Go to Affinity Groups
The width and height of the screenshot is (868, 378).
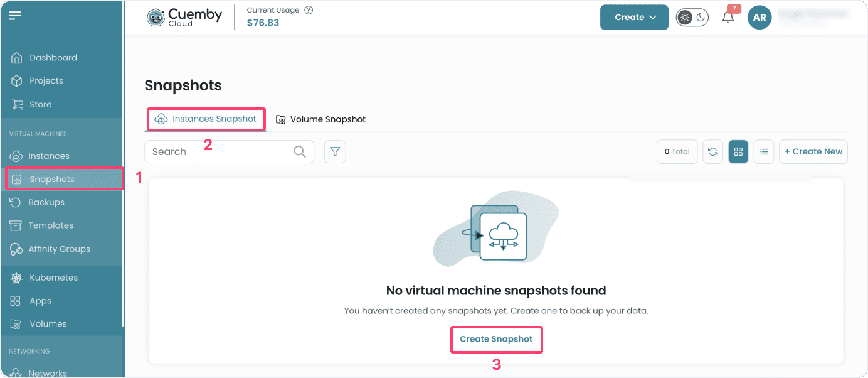click(60, 249)
